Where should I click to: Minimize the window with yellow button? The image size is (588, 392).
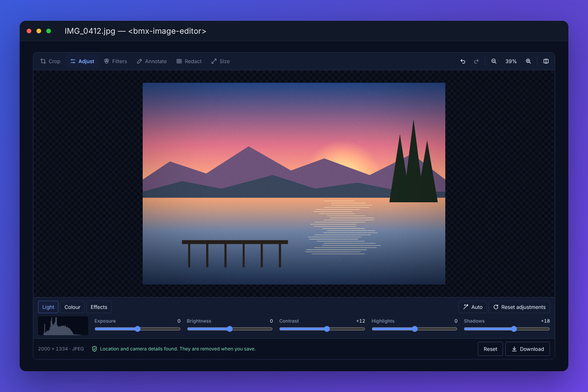pyautogui.click(x=39, y=31)
